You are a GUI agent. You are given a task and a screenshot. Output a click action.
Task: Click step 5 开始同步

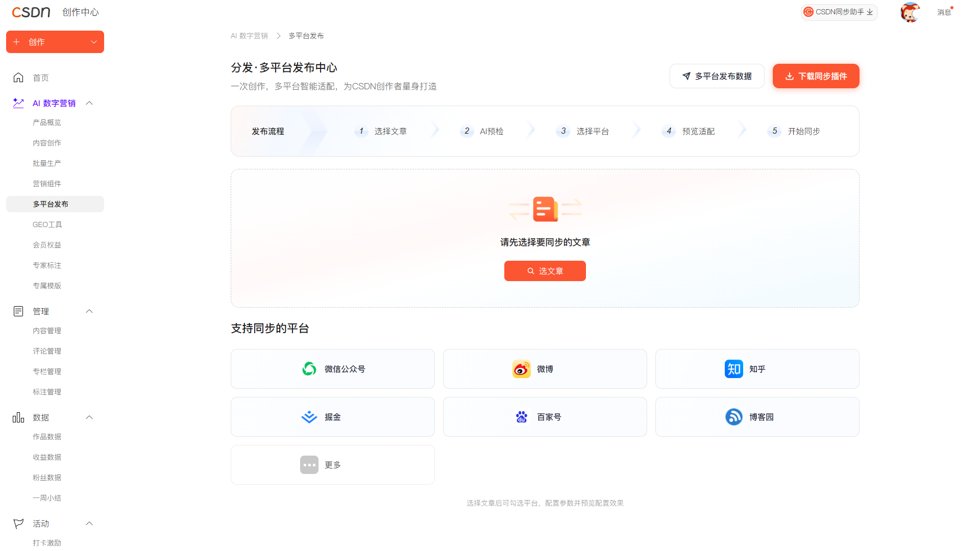pyautogui.click(x=794, y=131)
